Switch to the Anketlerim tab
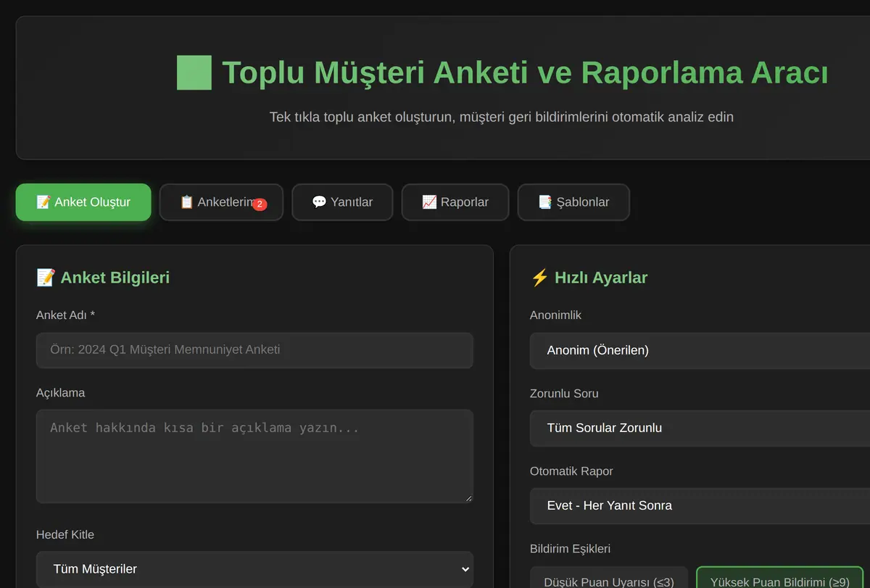 coord(221,202)
